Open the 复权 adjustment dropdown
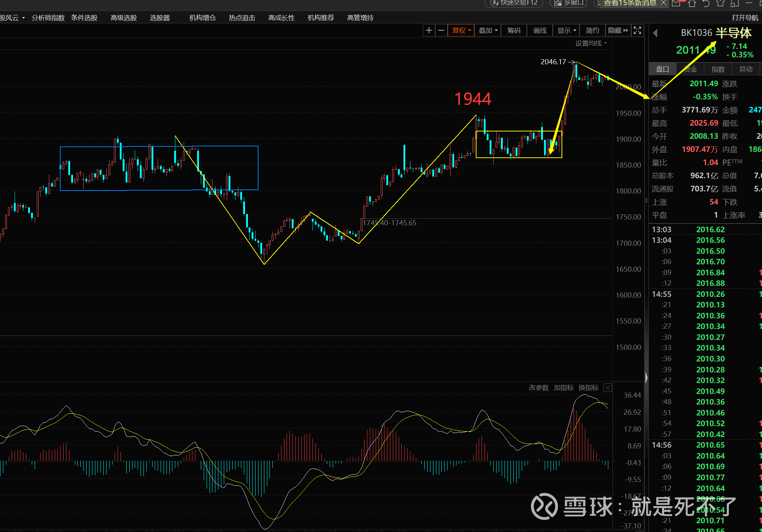Screen dimensions: 762x532 (461, 31)
